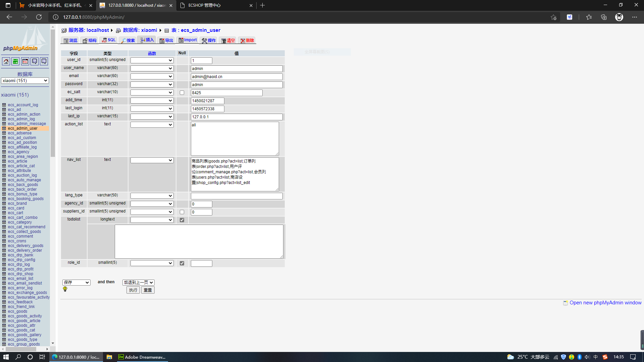Open the SQL query window icon
644x362 pixels.
click(x=25, y=61)
